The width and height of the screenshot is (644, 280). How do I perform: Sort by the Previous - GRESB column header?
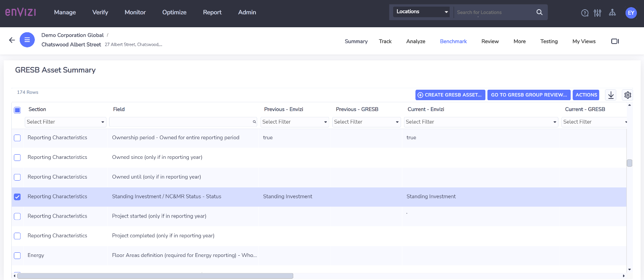(x=357, y=109)
